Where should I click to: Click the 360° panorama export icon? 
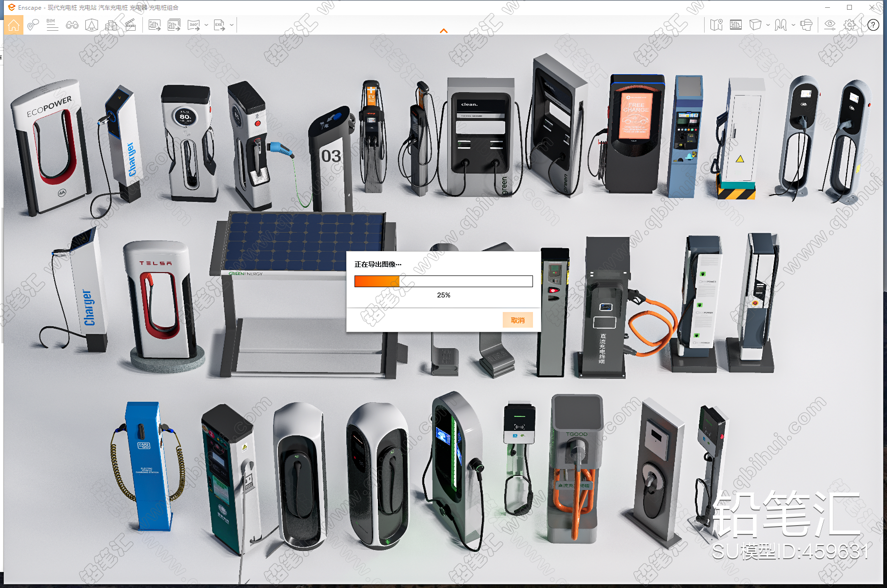pyautogui.click(x=194, y=25)
